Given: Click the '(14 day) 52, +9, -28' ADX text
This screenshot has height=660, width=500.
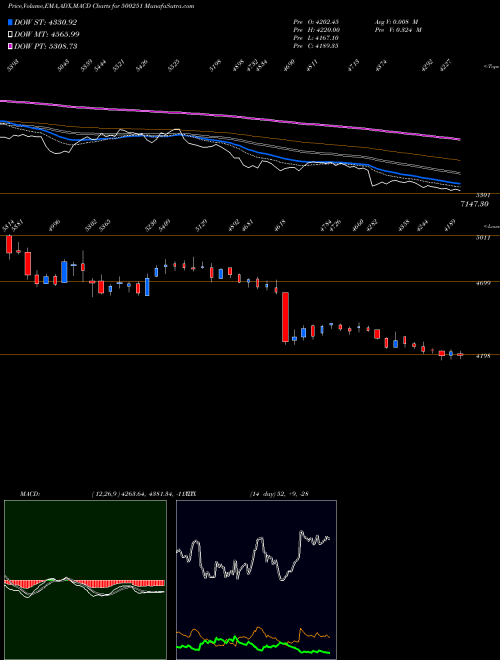Looking at the screenshot, I should pos(279,493).
